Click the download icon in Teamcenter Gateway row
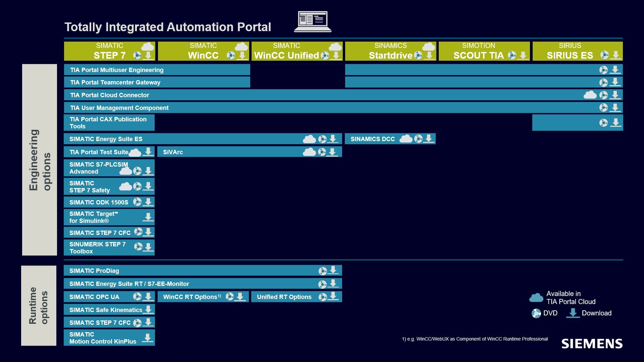This screenshot has width=644, height=362. [x=615, y=82]
